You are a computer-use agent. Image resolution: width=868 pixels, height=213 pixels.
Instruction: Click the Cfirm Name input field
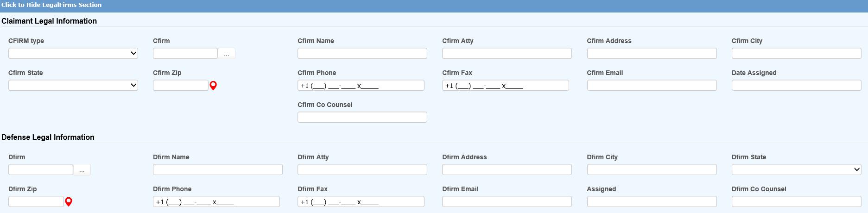(x=362, y=53)
